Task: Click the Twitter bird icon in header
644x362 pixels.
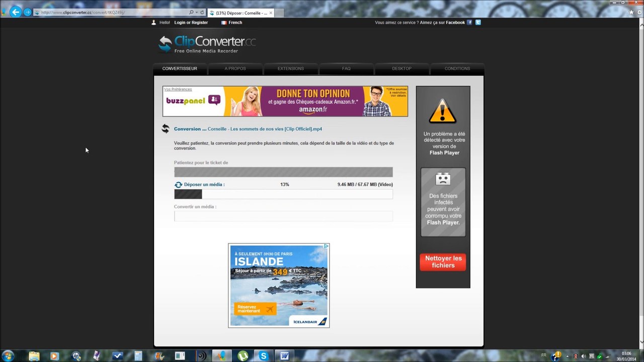Action: click(x=478, y=22)
